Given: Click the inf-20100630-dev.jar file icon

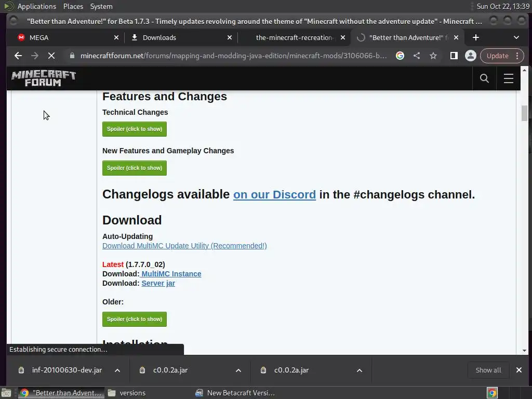Looking at the screenshot, I should [21, 370].
